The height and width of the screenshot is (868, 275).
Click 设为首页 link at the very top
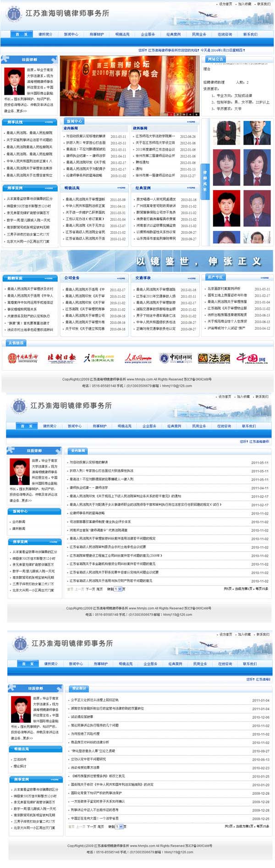coord(225,4)
